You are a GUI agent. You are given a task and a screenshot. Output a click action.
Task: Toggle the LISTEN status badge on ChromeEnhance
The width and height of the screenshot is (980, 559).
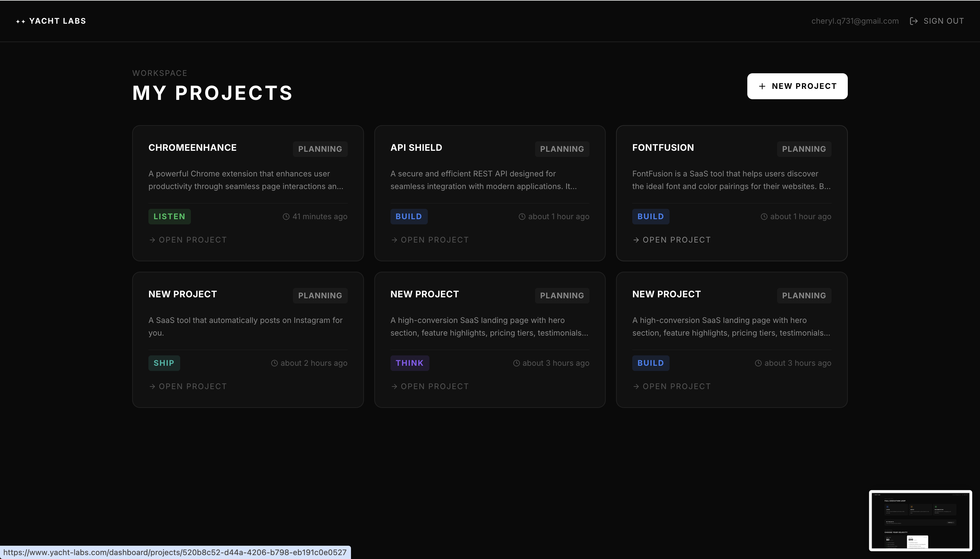click(x=169, y=216)
